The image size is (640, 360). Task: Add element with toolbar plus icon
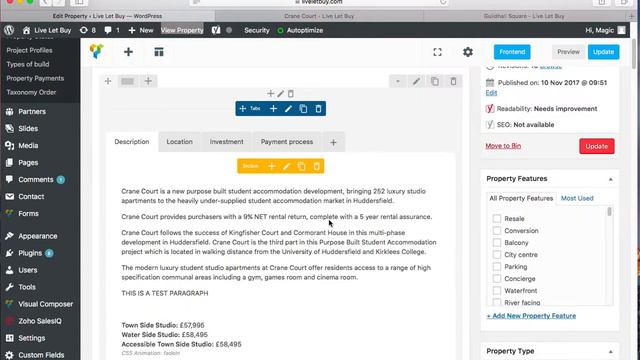click(128, 52)
